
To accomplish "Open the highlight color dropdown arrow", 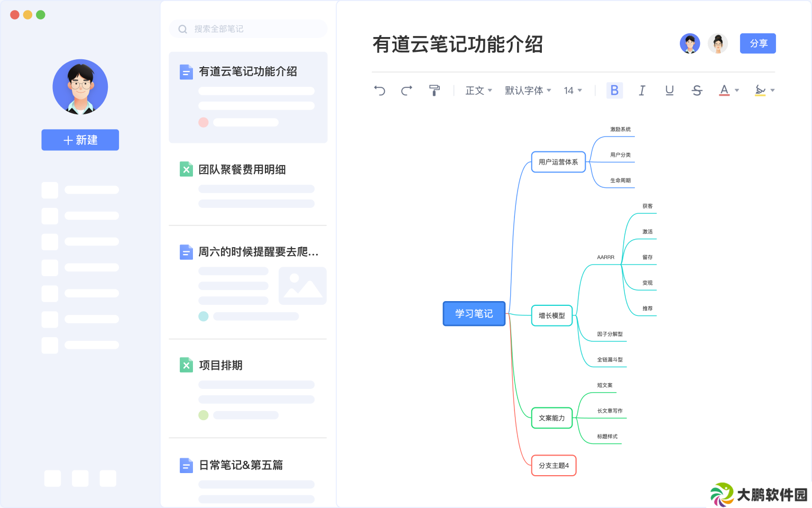I will 772,90.
